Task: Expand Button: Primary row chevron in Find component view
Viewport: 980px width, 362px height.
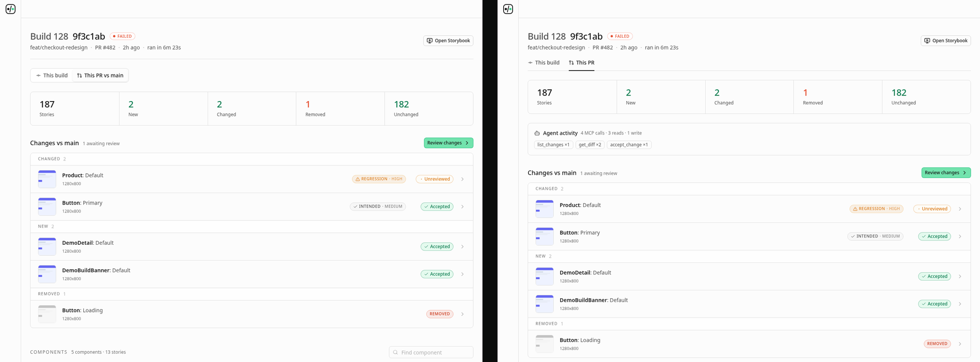Action: 463,207
